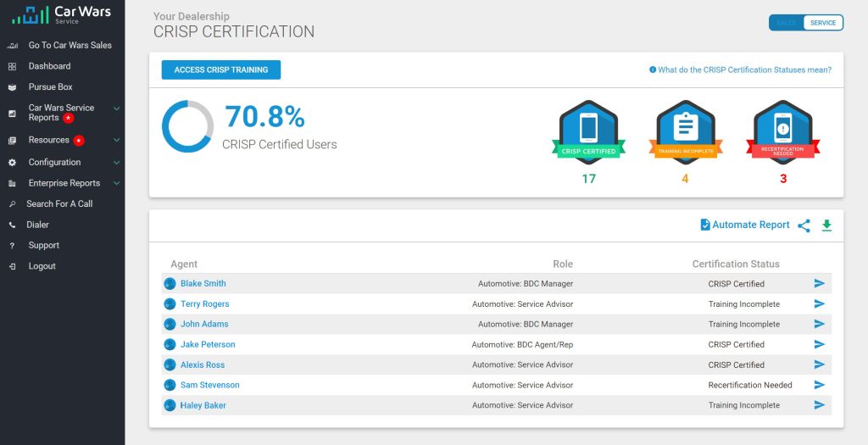Open the Pursue Box menu item
The height and width of the screenshot is (445, 868).
point(50,87)
